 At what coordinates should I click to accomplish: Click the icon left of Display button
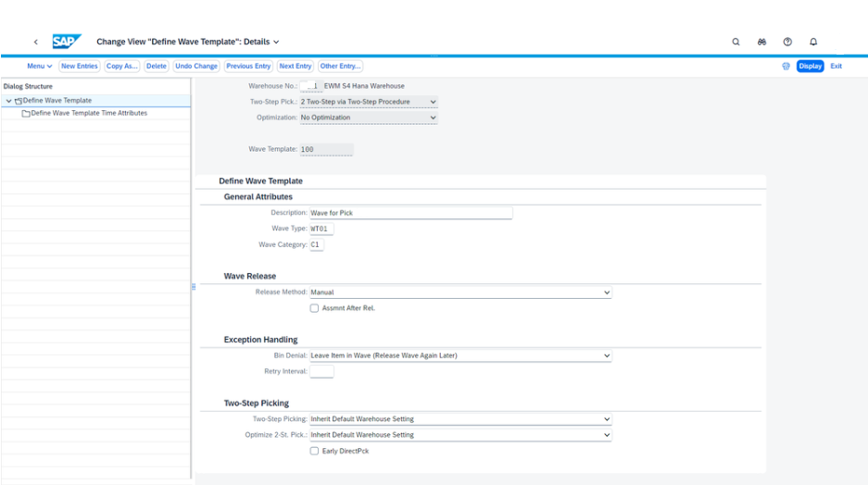click(786, 67)
